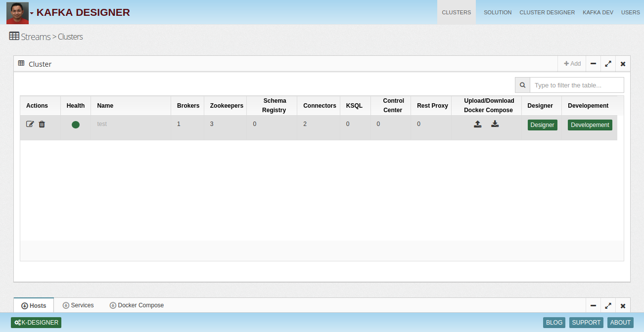The height and width of the screenshot is (332, 644).
Task: Expand the Hosts panel to fullscreen
Action: click(x=608, y=306)
